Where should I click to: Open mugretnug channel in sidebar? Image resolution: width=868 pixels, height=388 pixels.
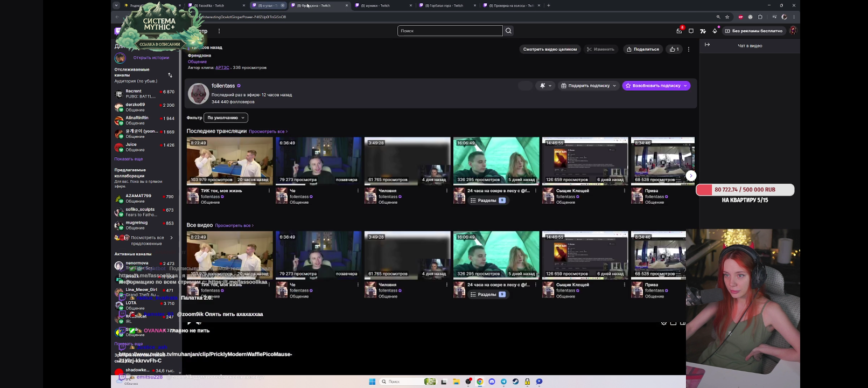pos(144,225)
